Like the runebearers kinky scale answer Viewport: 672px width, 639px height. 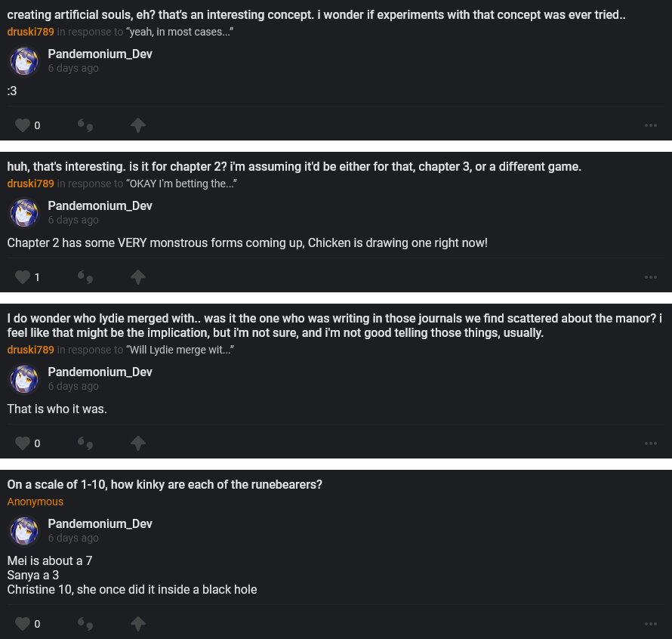point(23,624)
